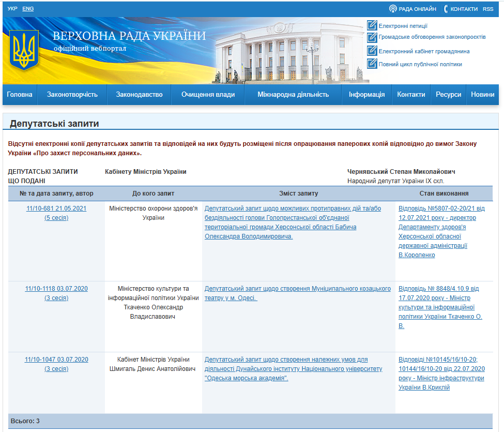Open Громадське обговорення законопроєктів link

click(x=432, y=37)
